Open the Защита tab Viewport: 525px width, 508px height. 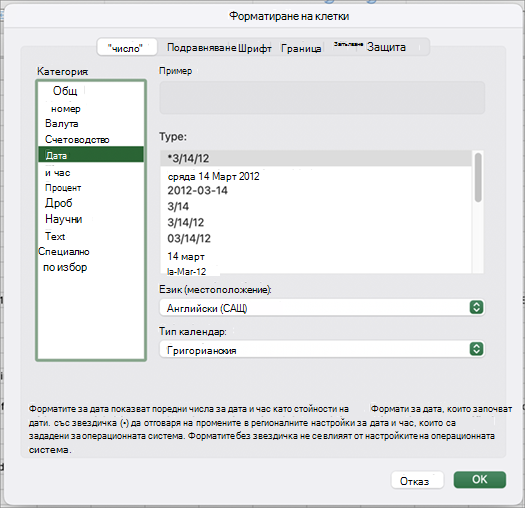point(386,47)
